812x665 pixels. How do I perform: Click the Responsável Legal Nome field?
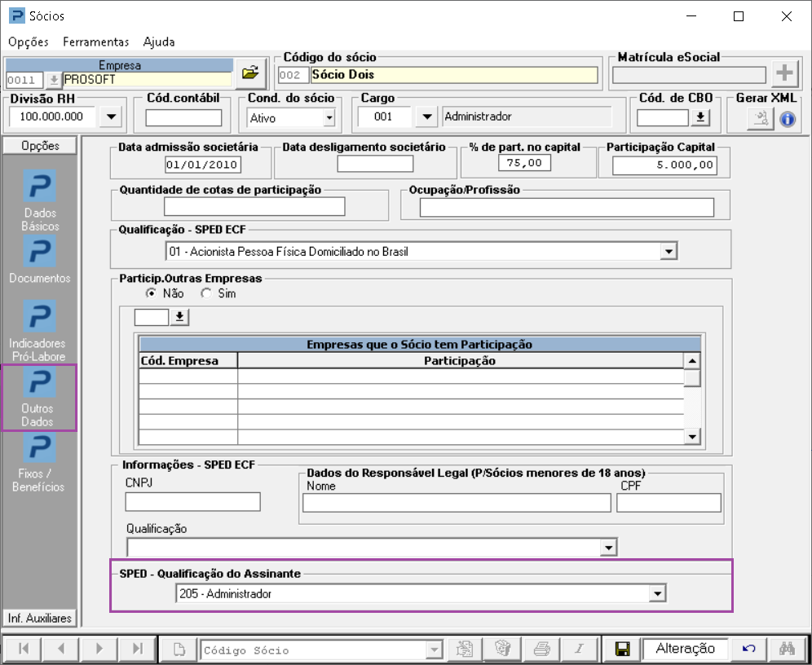(x=457, y=503)
